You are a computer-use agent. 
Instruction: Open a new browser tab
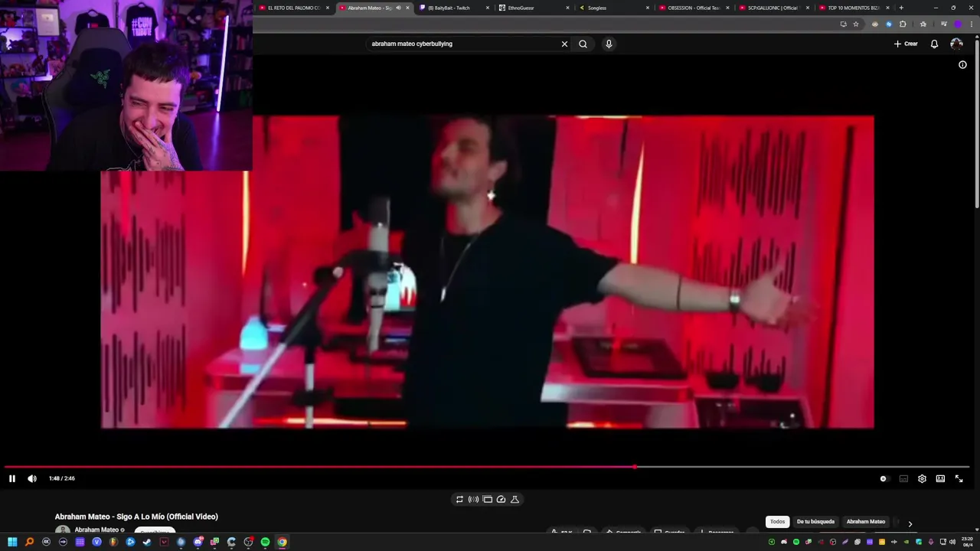[901, 8]
